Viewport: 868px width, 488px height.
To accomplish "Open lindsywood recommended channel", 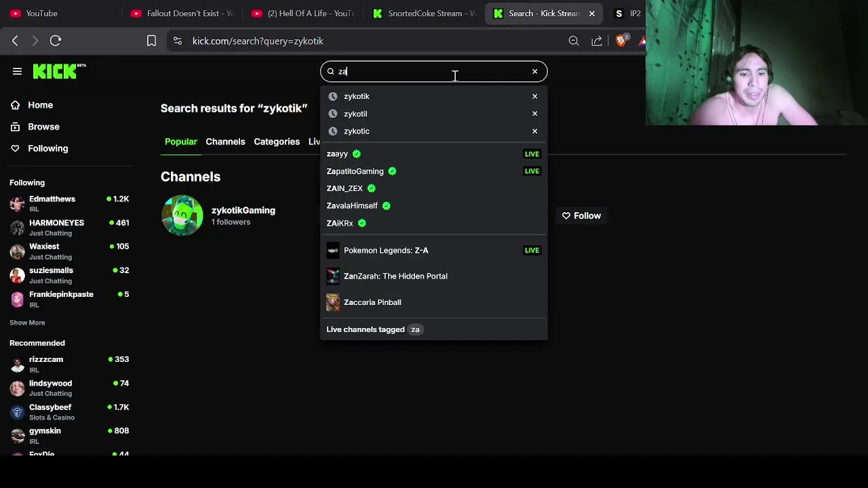I will [68, 388].
